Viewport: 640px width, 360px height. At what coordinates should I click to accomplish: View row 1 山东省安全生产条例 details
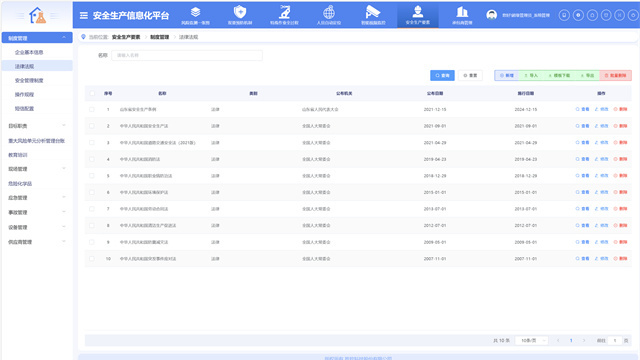click(x=582, y=109)
